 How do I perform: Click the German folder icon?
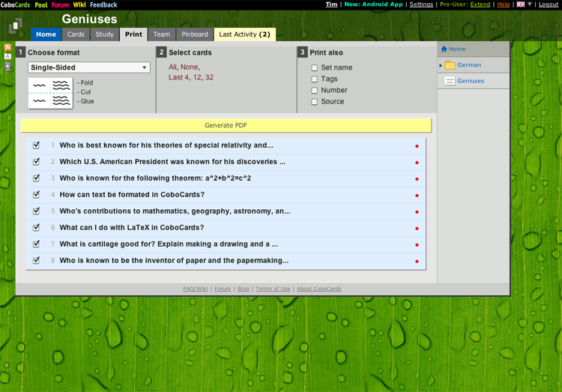point(450,65)
